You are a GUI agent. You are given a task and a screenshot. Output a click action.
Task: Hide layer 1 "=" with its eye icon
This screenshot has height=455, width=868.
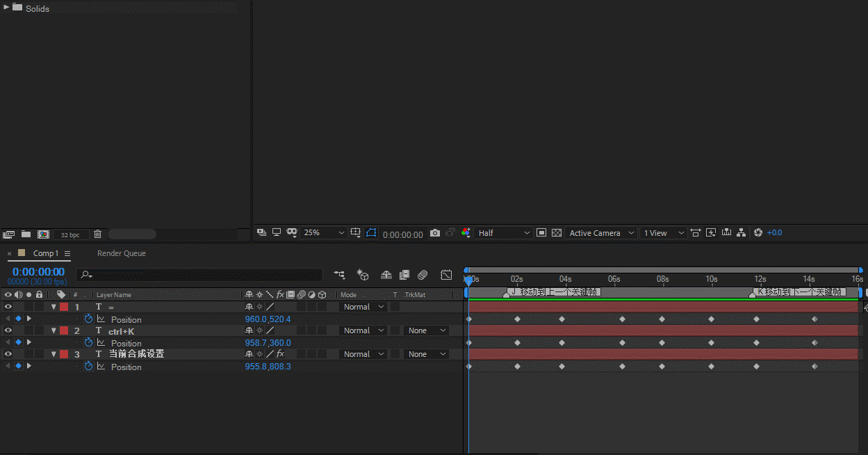(8, 307)
